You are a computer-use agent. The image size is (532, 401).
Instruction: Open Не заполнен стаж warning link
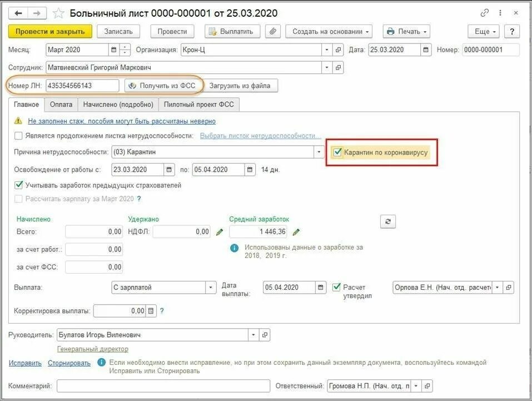point(122,121)
